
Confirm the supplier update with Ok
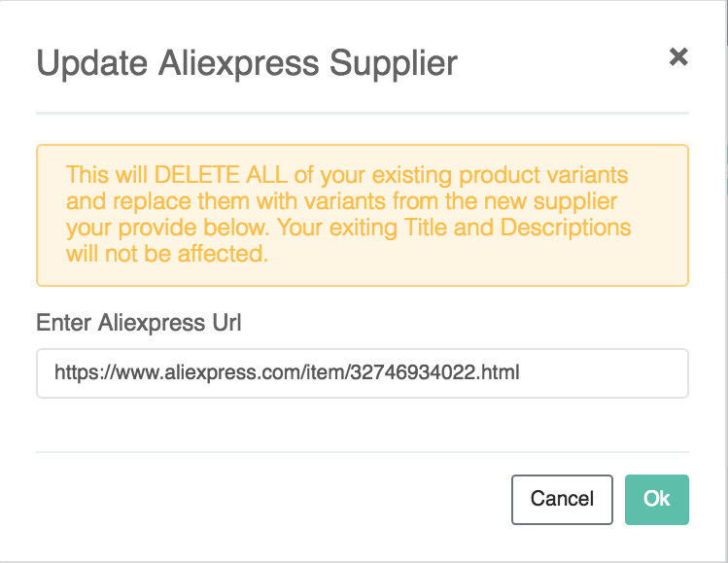(x=657, y=499)
